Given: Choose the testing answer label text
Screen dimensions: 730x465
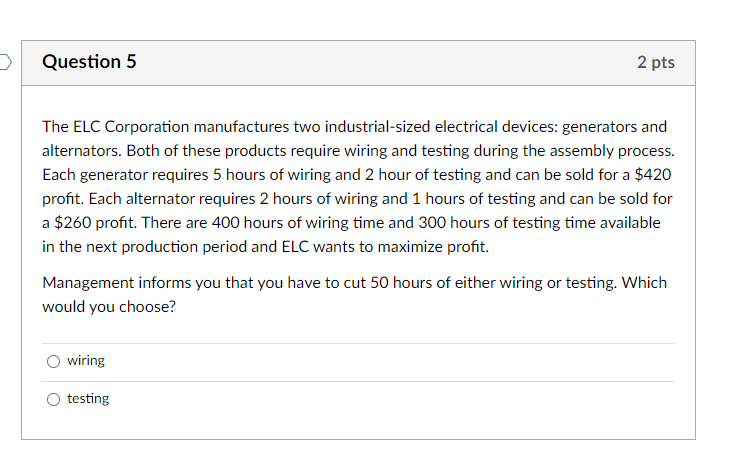Looking at the screenshot, I should pos(88,399).
